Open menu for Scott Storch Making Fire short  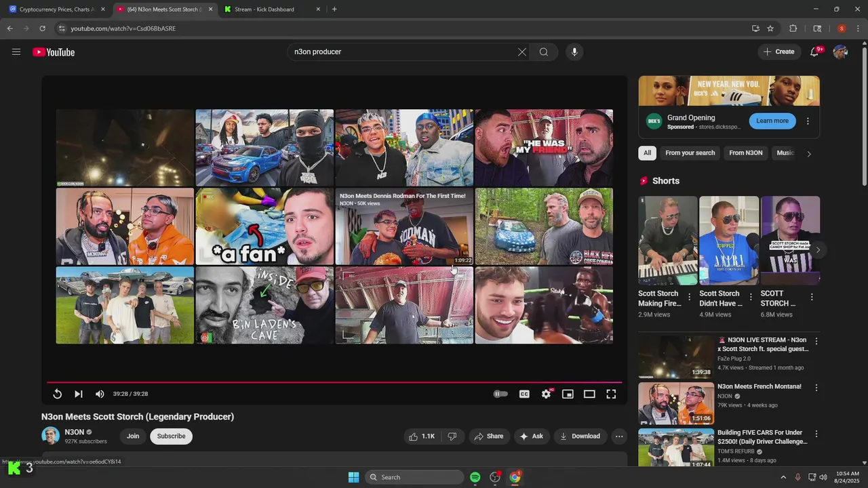(690, 297)
